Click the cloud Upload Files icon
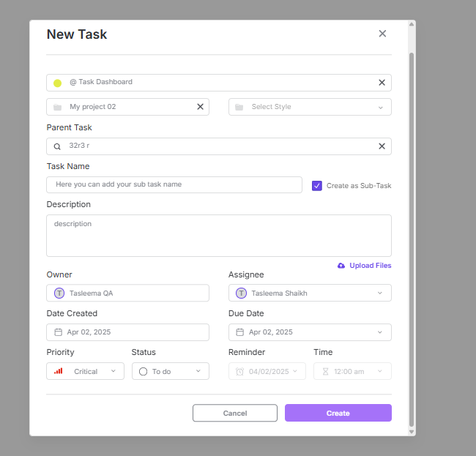Screen dimensions: 476x456 click(x=341, y=266)
